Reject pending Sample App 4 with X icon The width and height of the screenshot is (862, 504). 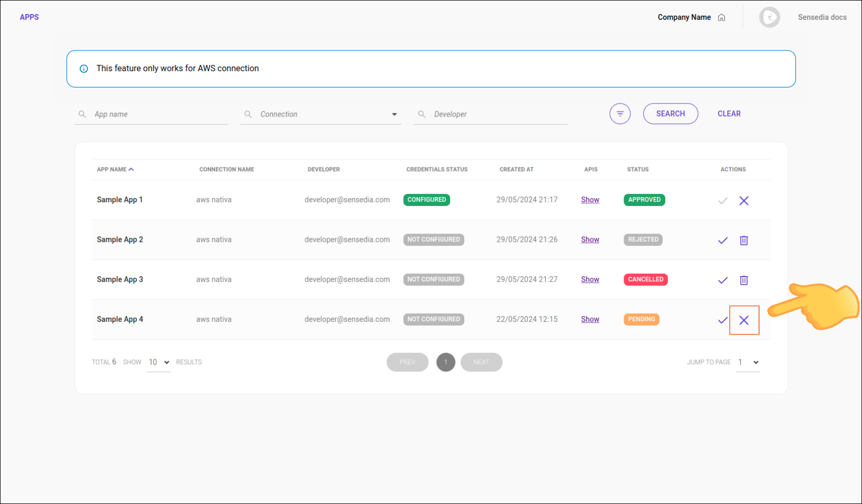point(744,320)
